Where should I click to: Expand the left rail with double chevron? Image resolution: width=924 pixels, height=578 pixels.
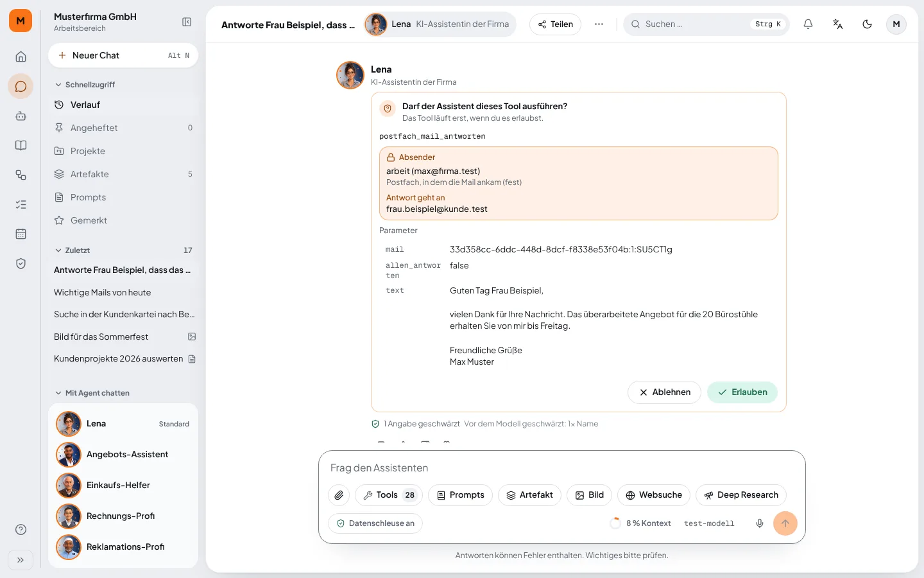point(21,560)
